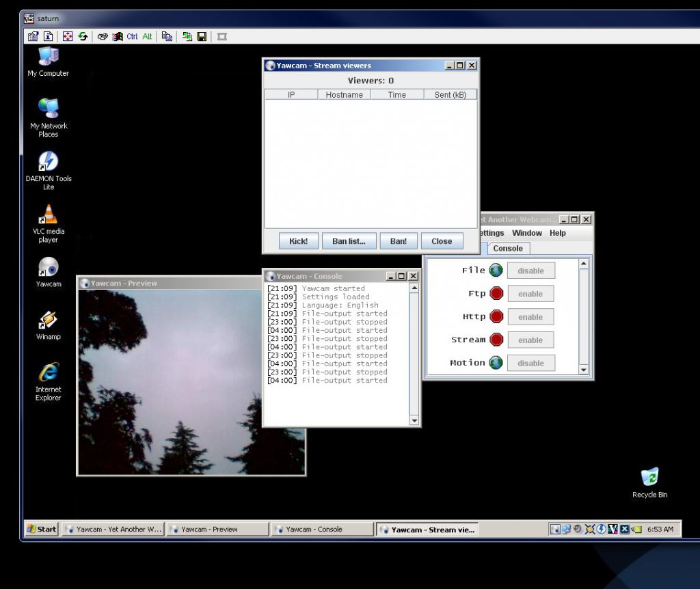
Task: Click the Yawcam Console window scroll-down arrow
Action: (x=414, y=420)
